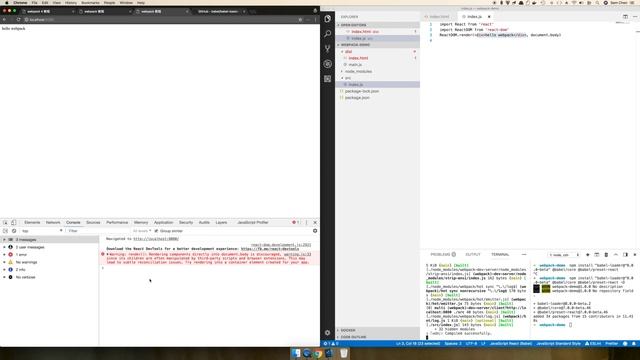
Task: Open the DevTools more options menu
Action: tap(307, 222)
